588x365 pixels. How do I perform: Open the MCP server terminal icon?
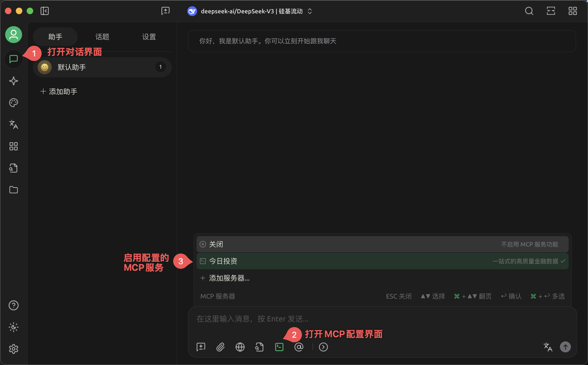click(x=279, y=347)
